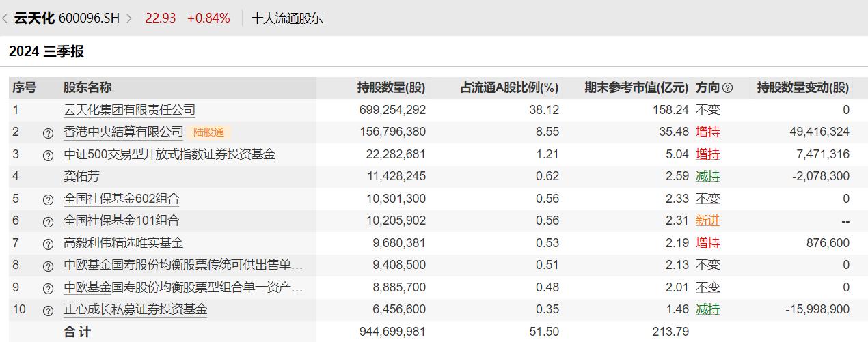Click total holdings 944,699,981
Viewport: 868px width, 342px height.
pos(392,332)
